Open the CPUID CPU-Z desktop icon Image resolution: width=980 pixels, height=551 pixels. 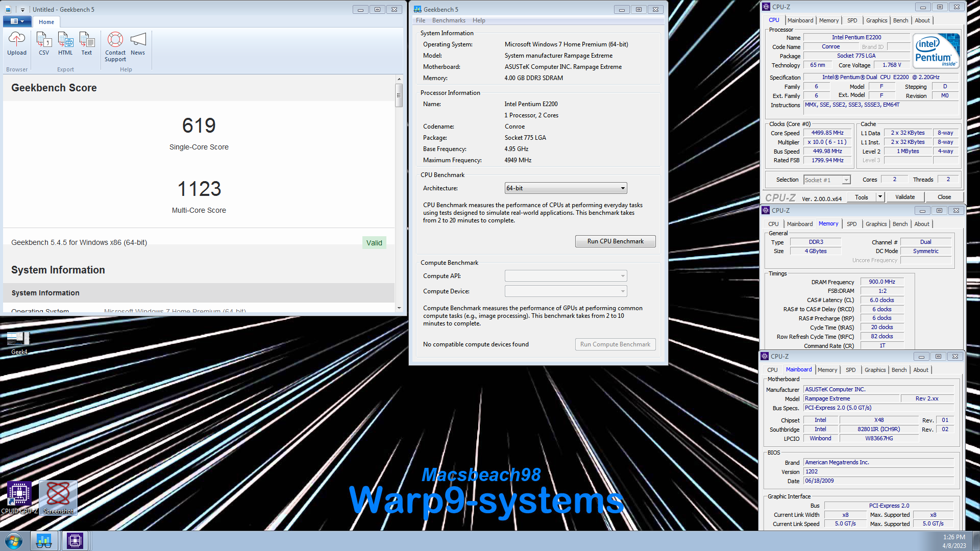[x=19, y=497]
